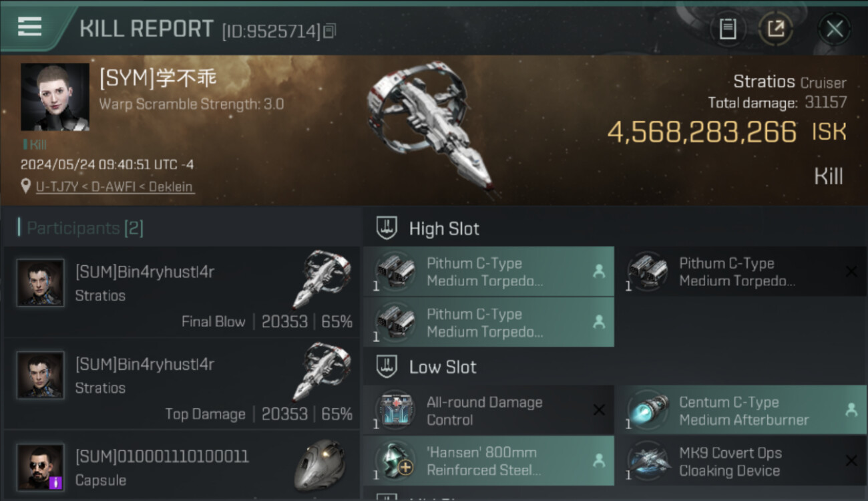Select the All-round Damage Control module
The image size is (868, 501).
485,411
